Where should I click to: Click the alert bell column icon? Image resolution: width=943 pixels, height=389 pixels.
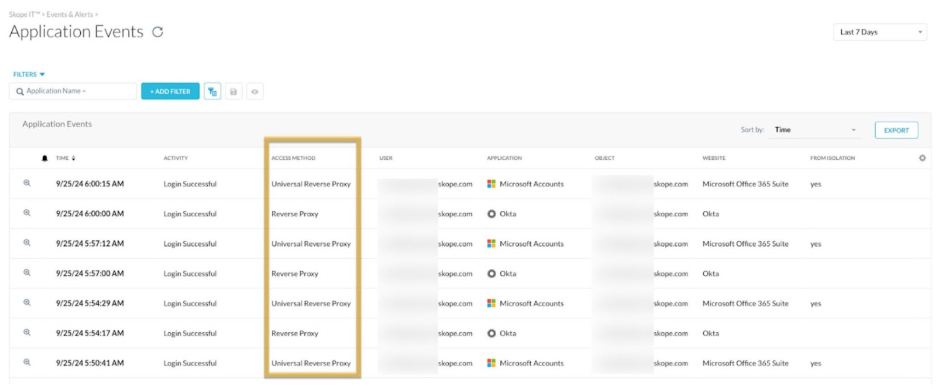[45, 158]
